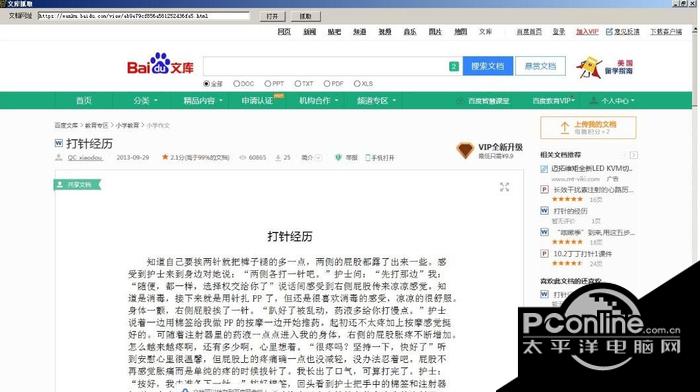Click the 加入VIP link
Image resolution: width=700 pixels, height=392 pixels.
(x=587, y=32)
